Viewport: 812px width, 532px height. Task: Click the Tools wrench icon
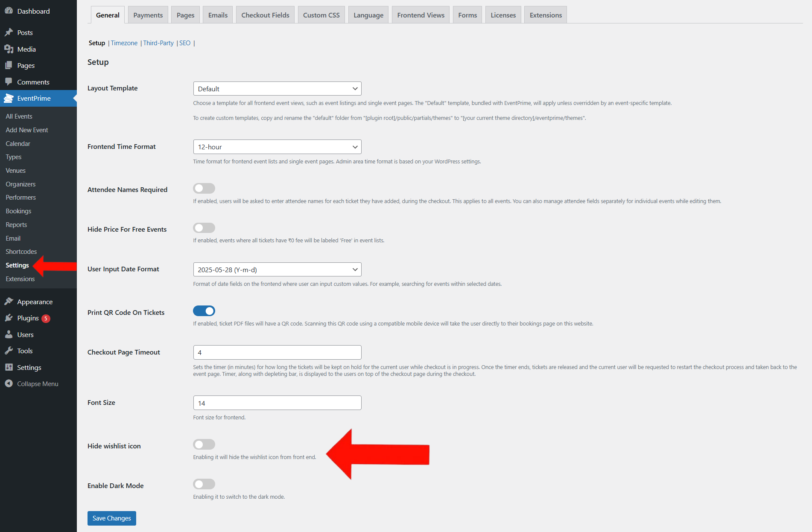pos(9,351)
